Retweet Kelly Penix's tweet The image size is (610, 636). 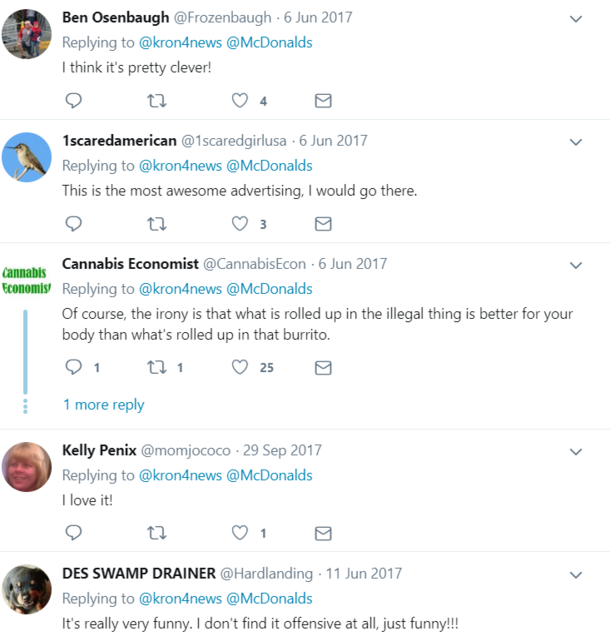tap(157, 533)
